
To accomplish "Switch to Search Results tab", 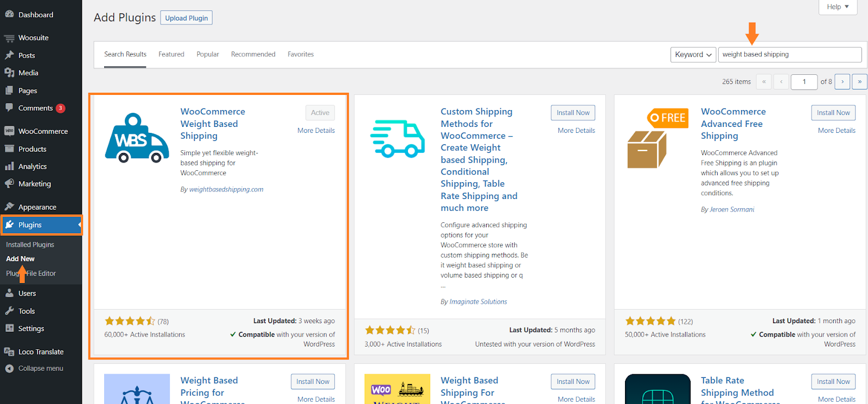I will tap(125, 54).
